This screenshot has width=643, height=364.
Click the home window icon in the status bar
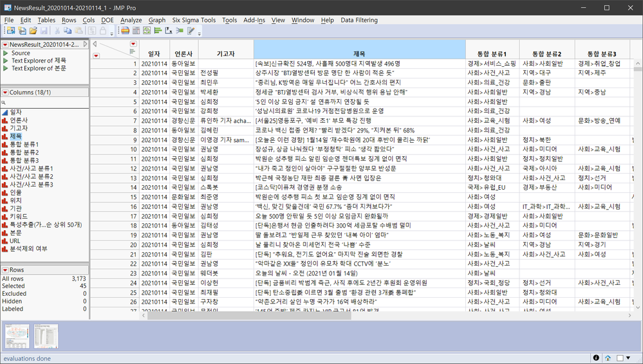coord(608,358)
